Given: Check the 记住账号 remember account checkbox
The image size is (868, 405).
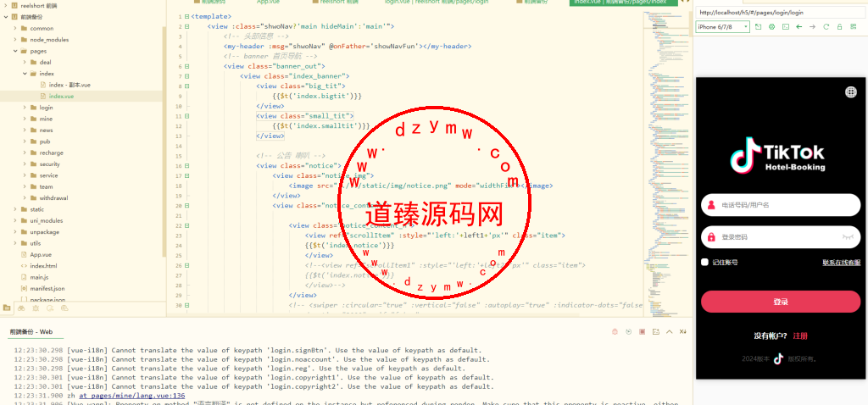Looking at the screenshot, I should (x=704, y=263).
